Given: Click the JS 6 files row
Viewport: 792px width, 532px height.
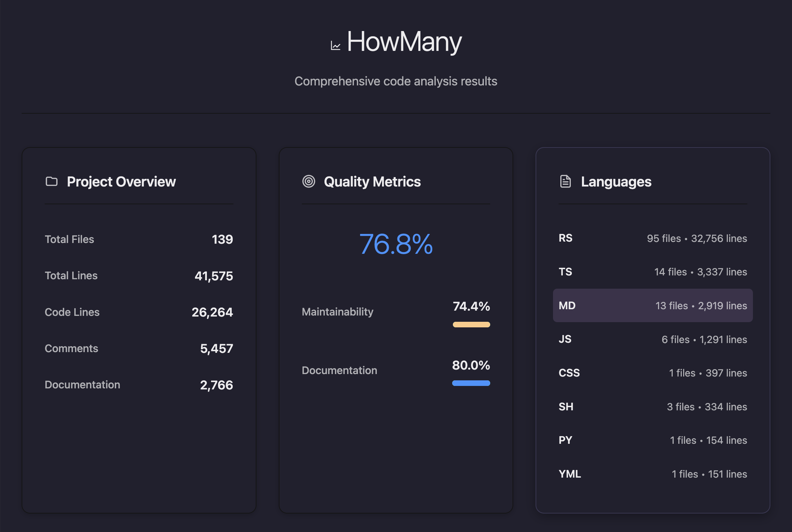Looking at the screenshot, I should 652,339.
